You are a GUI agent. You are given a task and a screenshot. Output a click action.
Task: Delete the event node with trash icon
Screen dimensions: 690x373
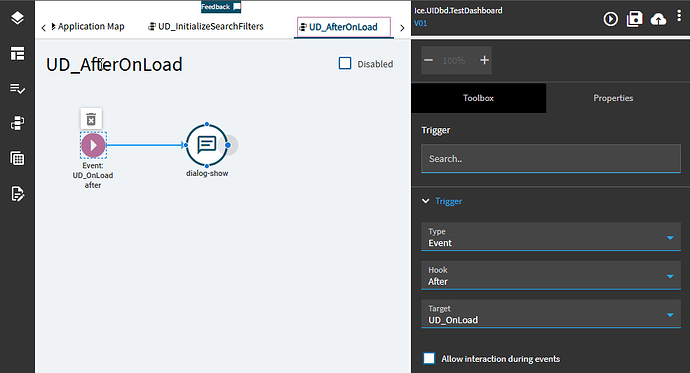[91, 119]
